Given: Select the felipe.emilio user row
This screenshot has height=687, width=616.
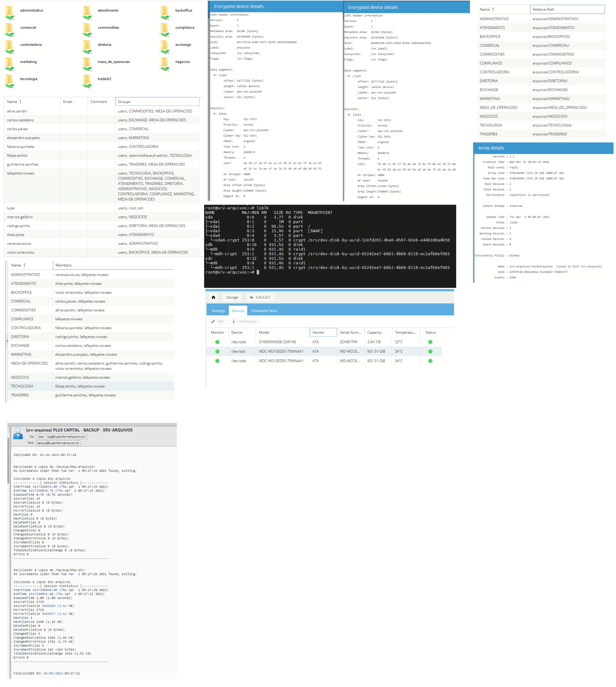Looking at the screenshot, I should point(101,155).
